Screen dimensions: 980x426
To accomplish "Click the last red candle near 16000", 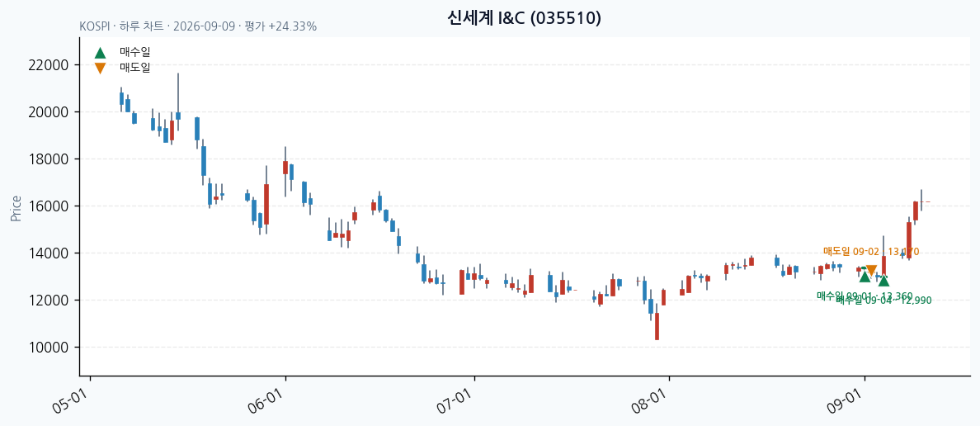I will click(x=916, y=211).
